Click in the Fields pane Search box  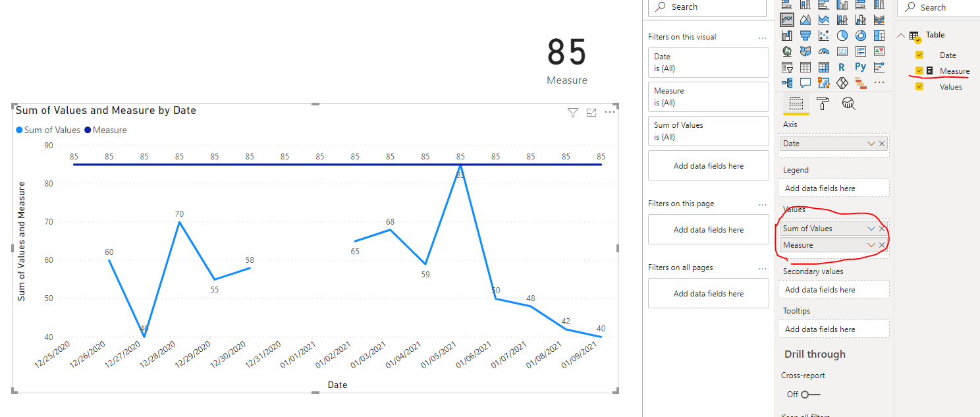coord(939,7)
